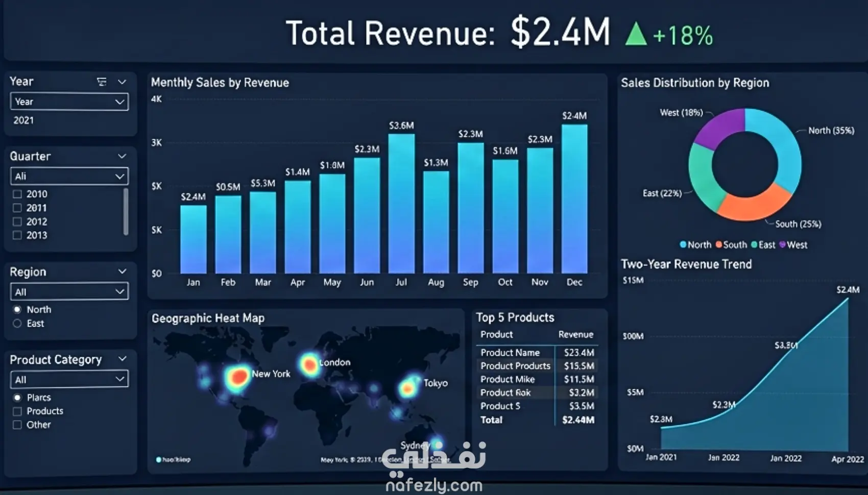Check the 2011 checkbox

(x=17, y=208)
